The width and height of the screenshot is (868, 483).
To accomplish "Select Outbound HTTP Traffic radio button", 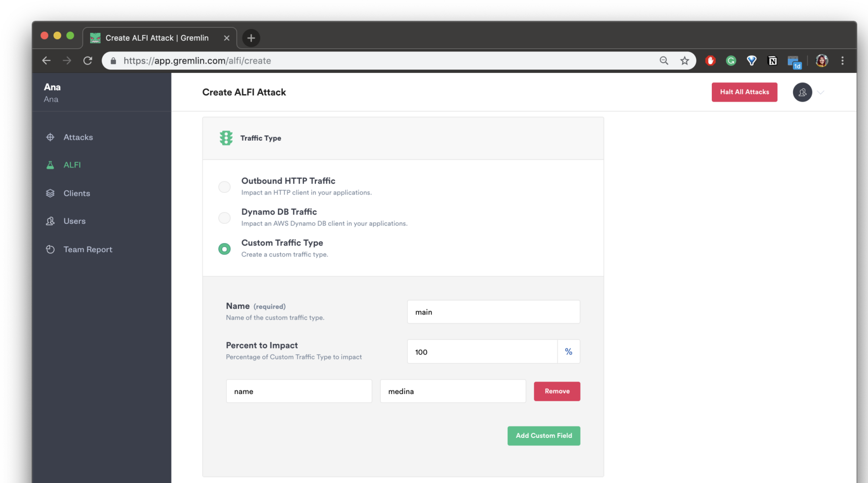I will (224, 187).
